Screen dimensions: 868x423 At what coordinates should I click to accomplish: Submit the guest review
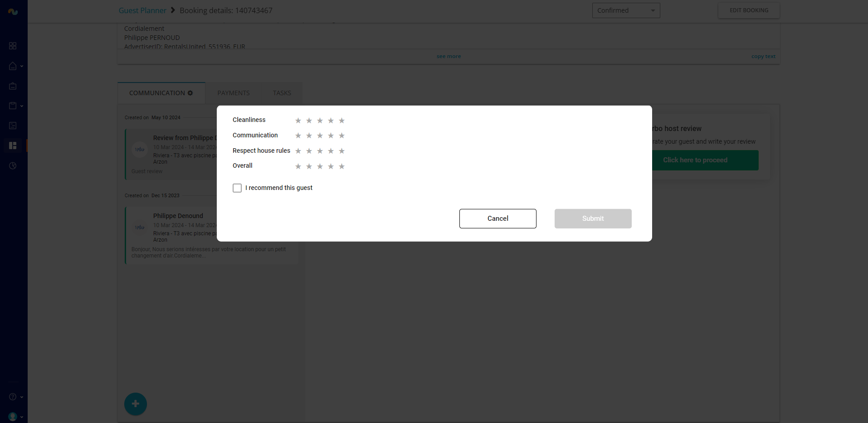coord(593,219)
